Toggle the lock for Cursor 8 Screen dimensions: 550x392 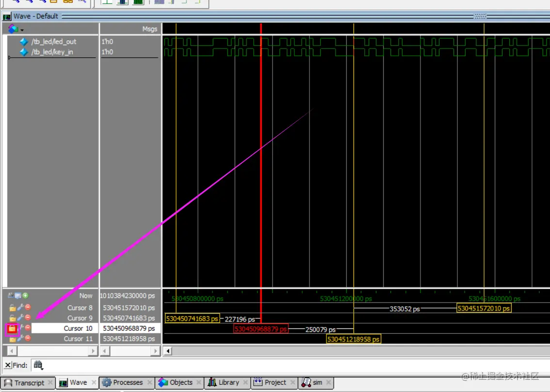[12, 308]
